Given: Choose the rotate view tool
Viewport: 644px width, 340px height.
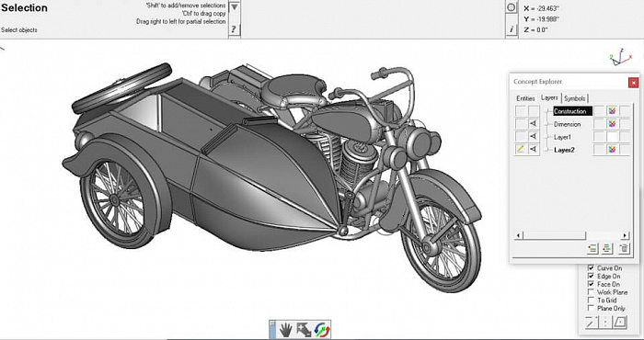Looking at the screenshot, I should point(322,329).
